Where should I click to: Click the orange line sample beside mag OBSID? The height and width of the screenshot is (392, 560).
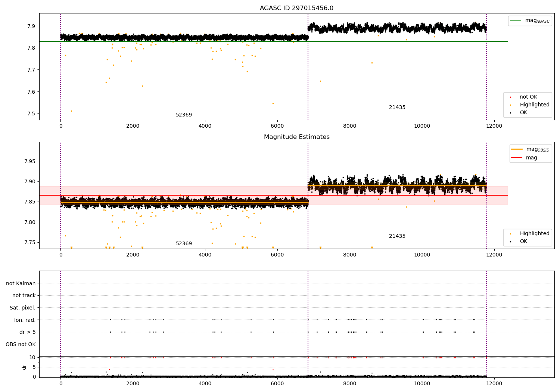tap(517, 149)
